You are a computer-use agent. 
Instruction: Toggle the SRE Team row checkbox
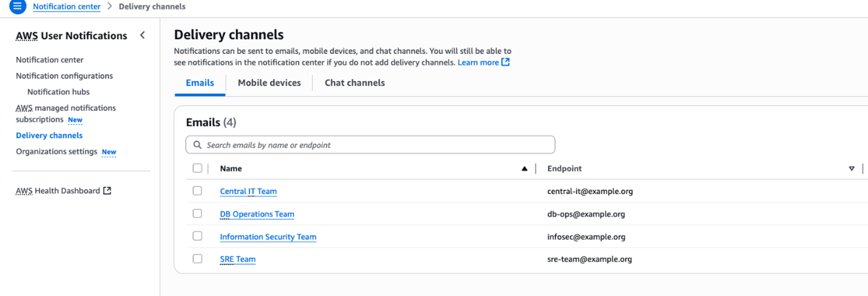coord(197,258)
